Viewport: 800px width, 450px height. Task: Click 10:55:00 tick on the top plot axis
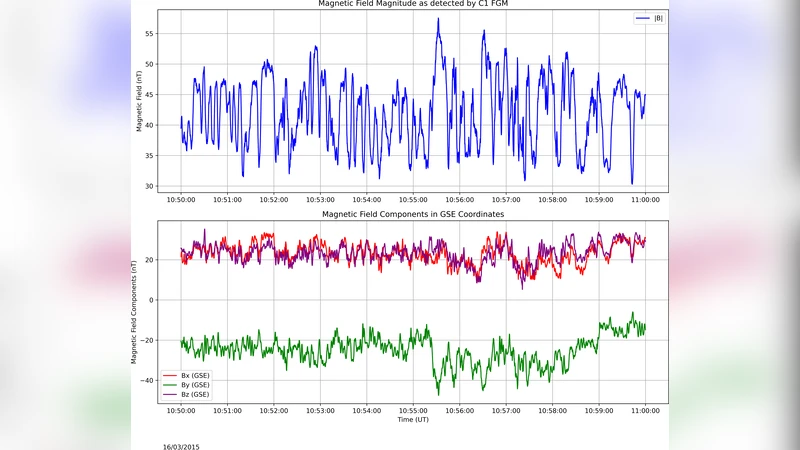click(x=413, y=200)
